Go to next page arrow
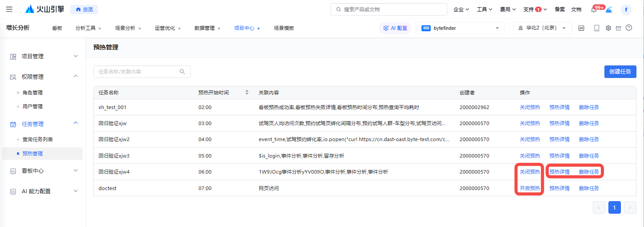The height and width of the screenshot is (227, 644). (630, 207)
